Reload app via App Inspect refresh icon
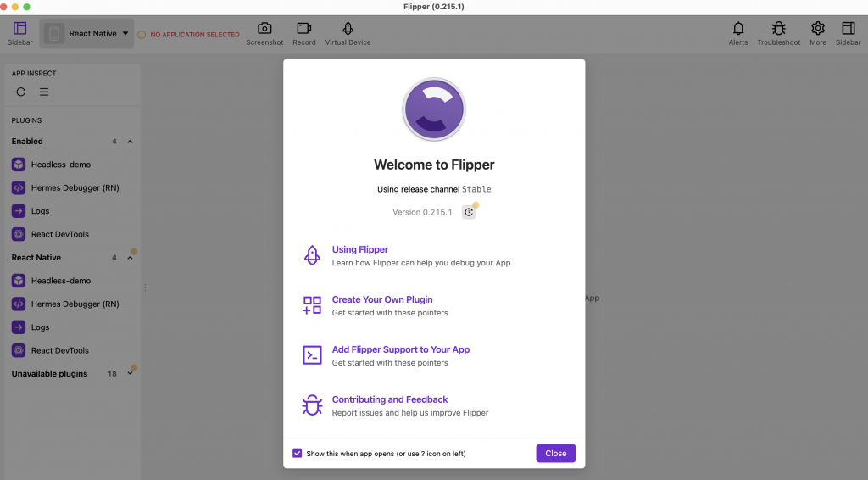 point(21,92)
